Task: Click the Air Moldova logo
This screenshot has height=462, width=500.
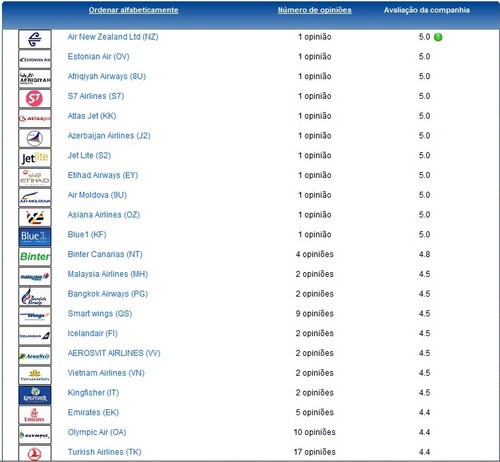Action: coord(35,198)
